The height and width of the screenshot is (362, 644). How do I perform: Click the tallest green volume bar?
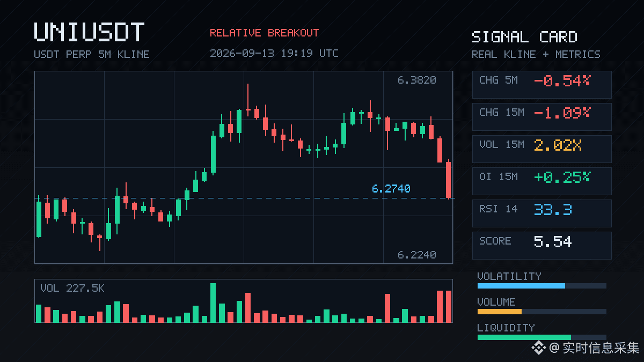click(x=213, y=302)
